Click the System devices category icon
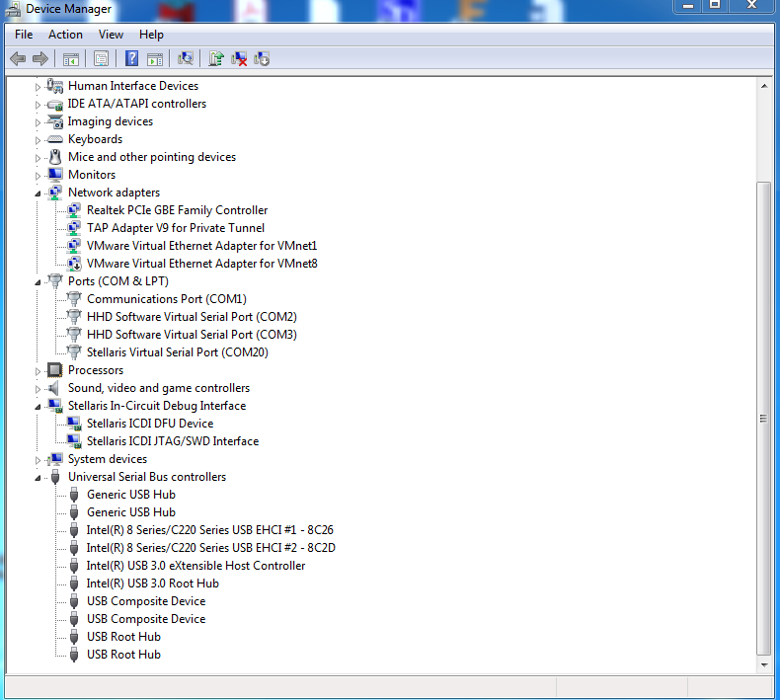Viewport: 780px width, 700px height. point(55,459)
